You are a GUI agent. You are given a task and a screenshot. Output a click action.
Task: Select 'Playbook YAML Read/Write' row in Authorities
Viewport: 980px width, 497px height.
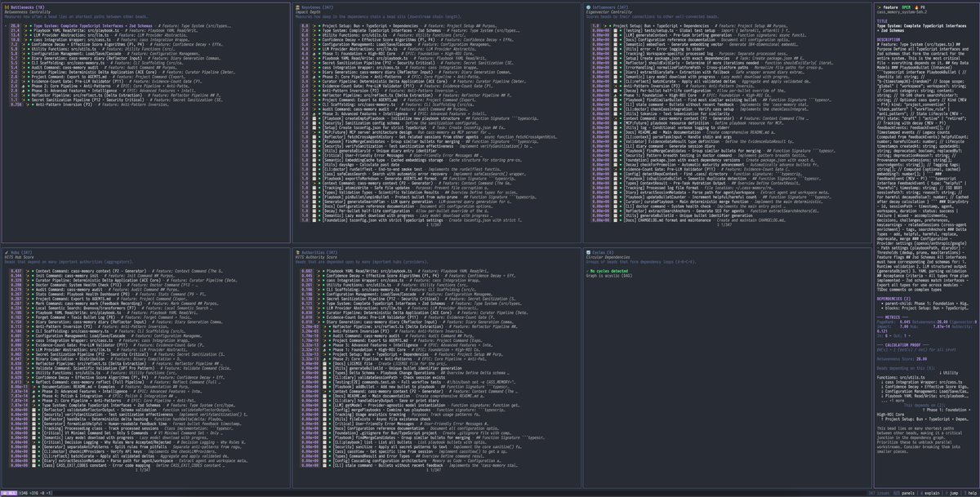(x=396, y=271)
